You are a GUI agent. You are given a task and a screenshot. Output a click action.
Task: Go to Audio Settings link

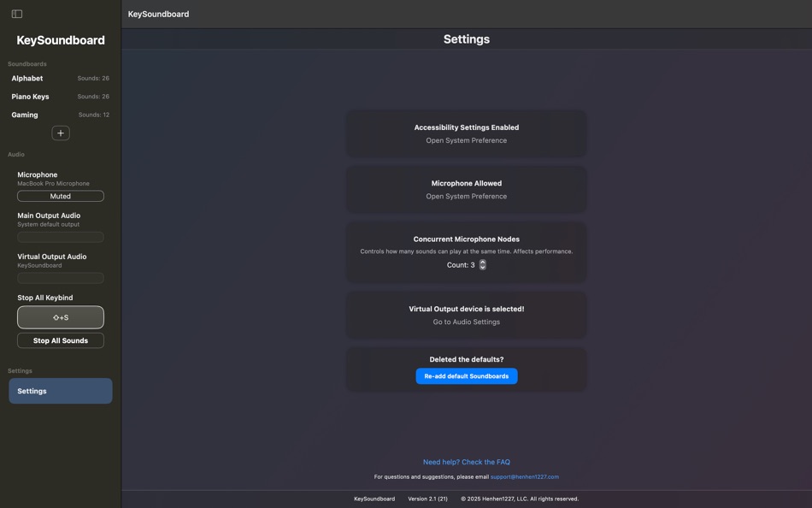[466, 322]
